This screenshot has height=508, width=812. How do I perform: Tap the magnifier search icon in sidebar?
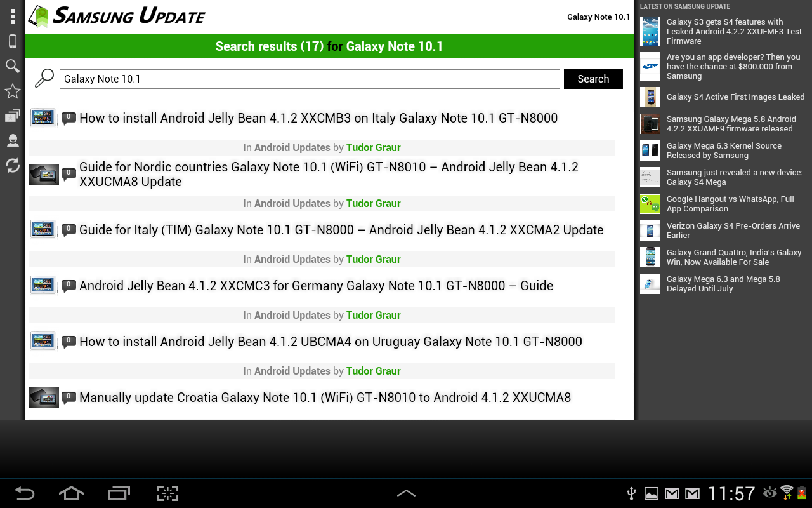[x=13, y=66]
